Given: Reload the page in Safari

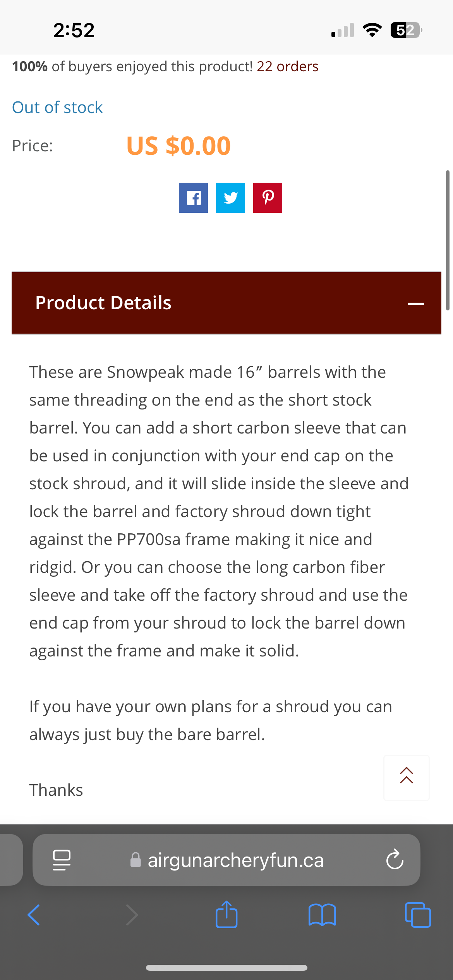Looking at the screenshot, I should 395,860.
